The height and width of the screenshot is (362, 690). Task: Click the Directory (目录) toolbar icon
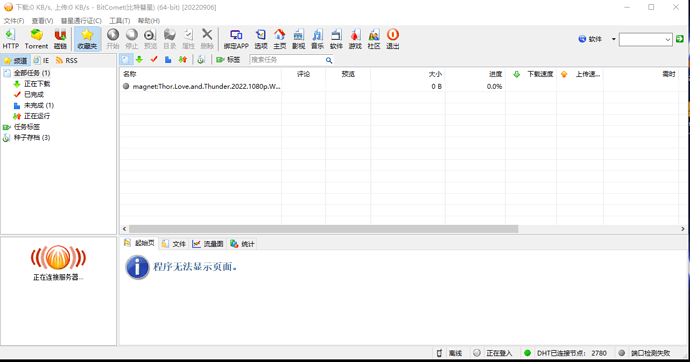[x=169, y=39]
